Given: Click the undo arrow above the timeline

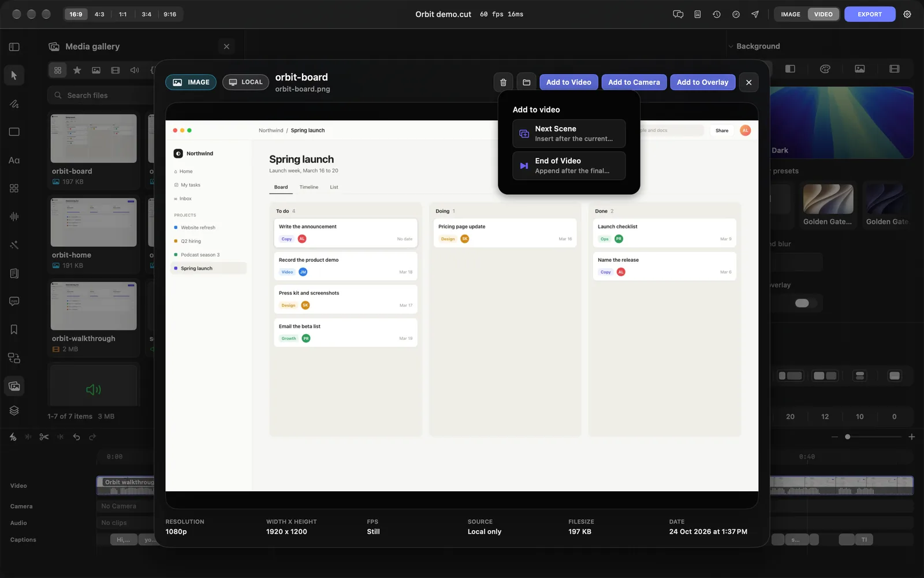Looking at the screenshot, I should pos(76,437).
